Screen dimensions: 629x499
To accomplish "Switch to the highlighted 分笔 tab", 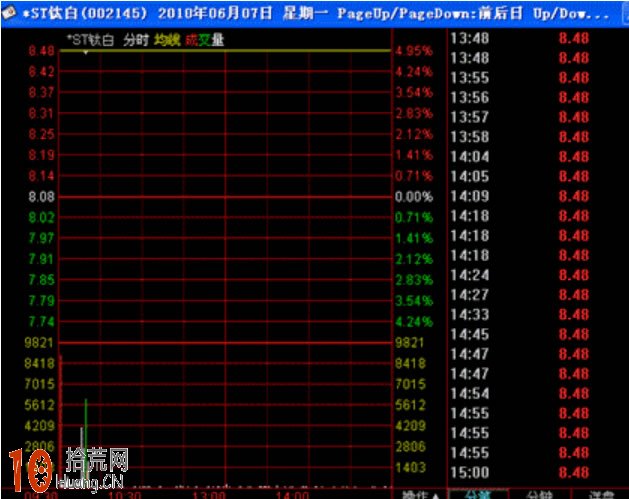I will [x=477, y=495].
